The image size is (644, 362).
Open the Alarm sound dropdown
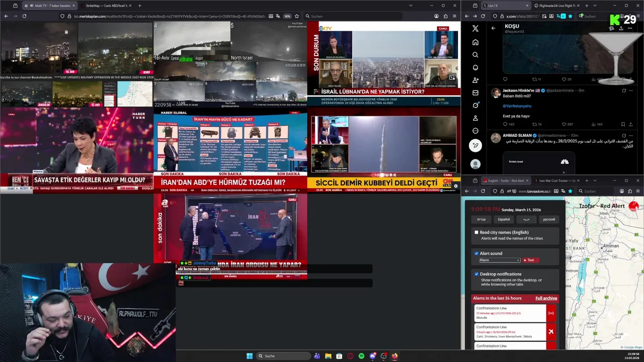(x=499, y=260)
